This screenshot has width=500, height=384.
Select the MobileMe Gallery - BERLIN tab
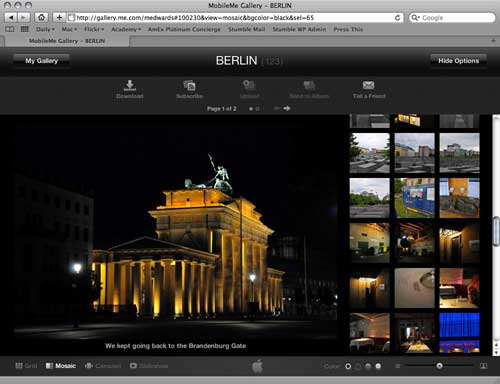67,41
